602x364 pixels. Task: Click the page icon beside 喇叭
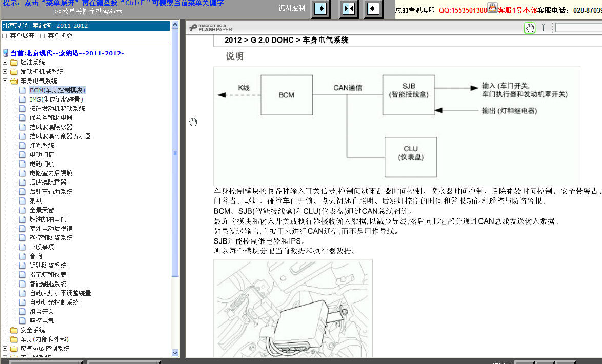pyautogui.click(x=23, y=201)
